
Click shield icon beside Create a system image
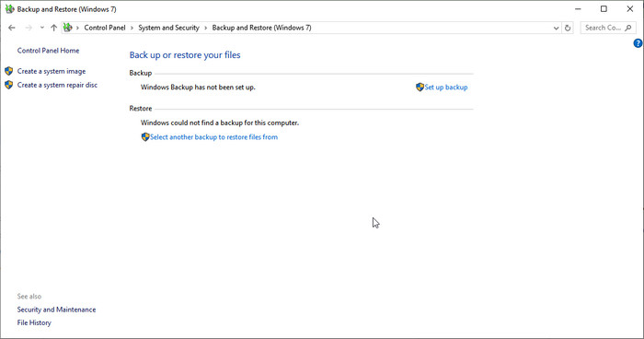[x=8, y=71]
